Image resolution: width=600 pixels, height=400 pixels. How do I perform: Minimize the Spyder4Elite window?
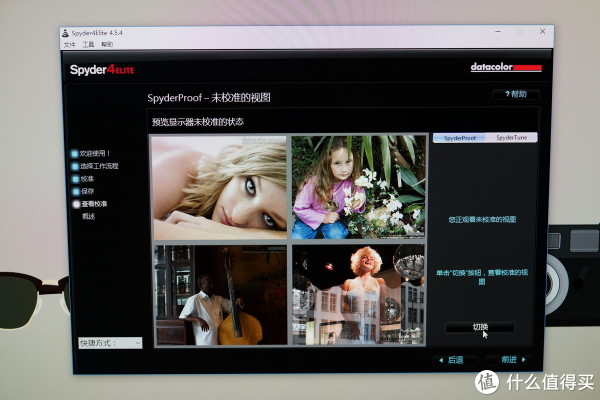498,31
